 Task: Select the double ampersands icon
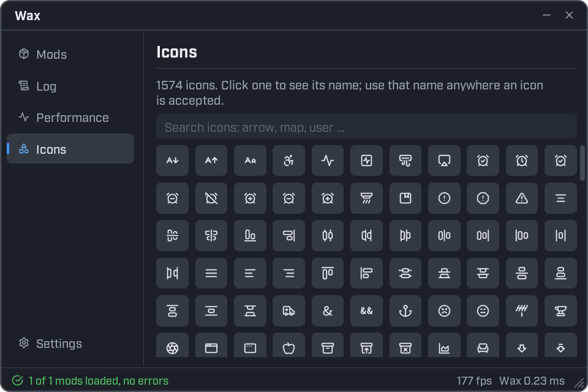[x=366, y=311]
